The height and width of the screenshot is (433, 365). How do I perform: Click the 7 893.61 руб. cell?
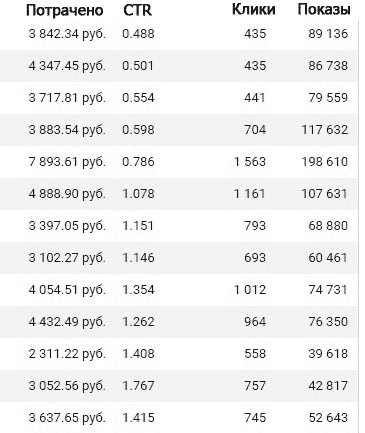[x=67, y=162]
